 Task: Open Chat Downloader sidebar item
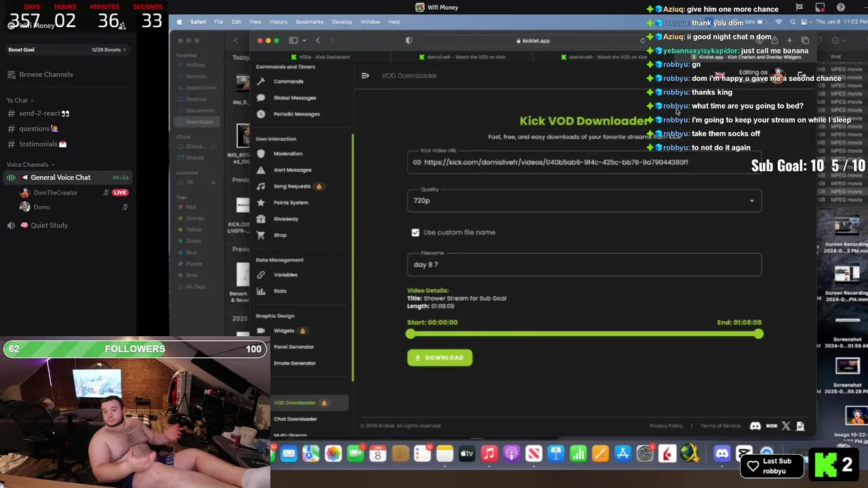295,420
